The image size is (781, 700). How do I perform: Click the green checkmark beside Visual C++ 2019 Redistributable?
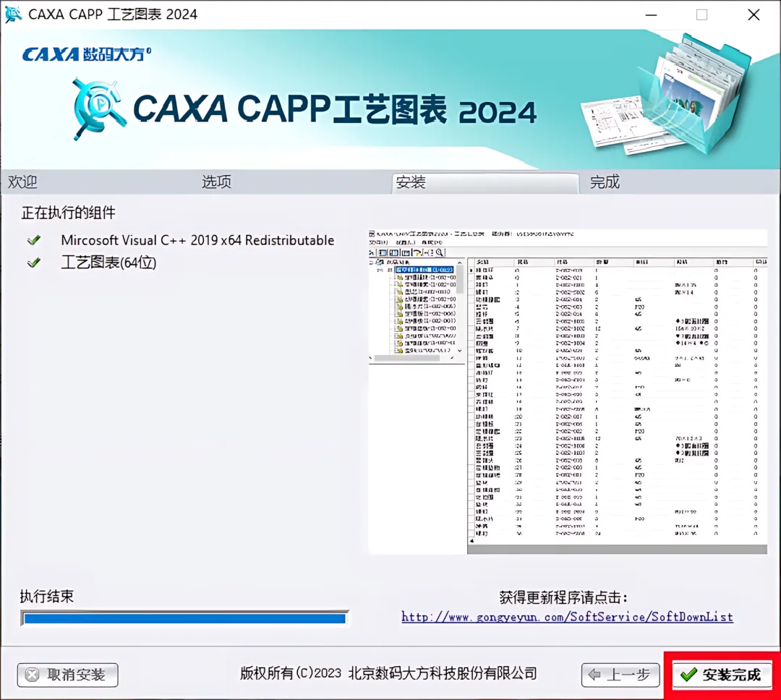tap(34, 240)
